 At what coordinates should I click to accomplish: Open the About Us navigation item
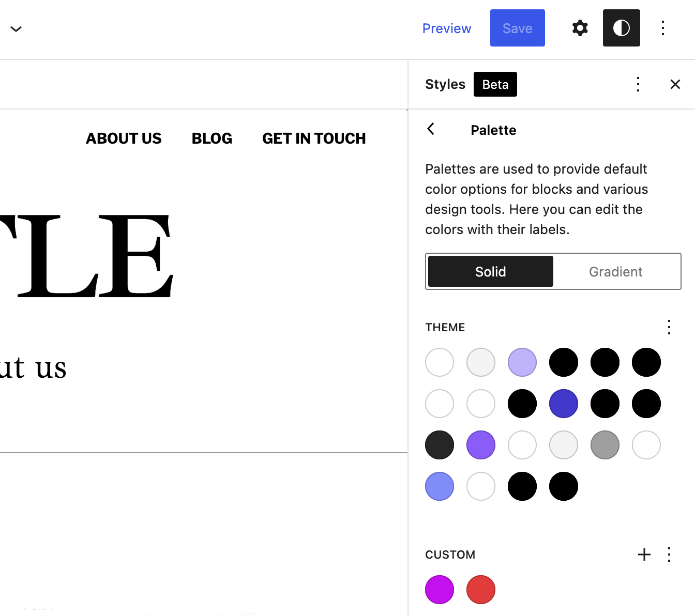124,138
